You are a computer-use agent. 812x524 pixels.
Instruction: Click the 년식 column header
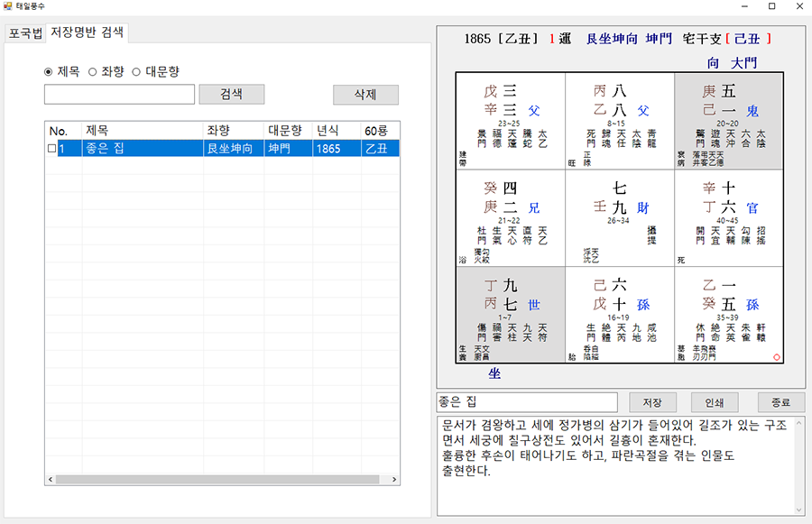click(337, 131)
